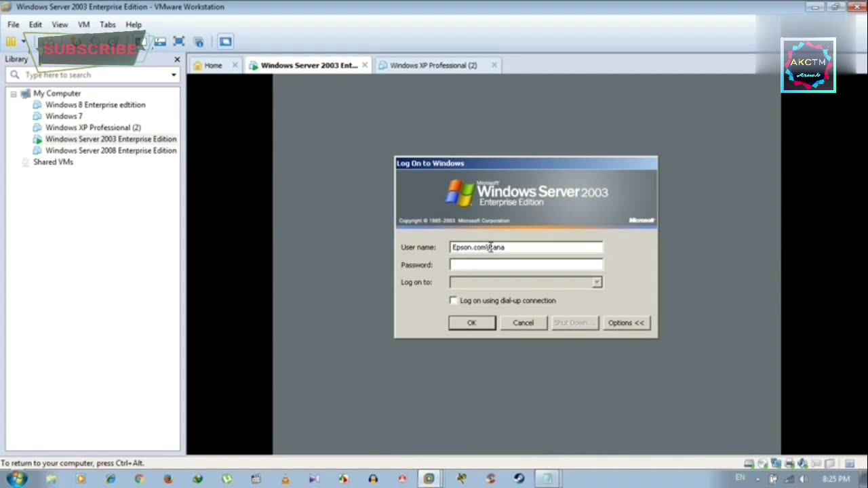Open the Edit menu
Image resolution: width=868 pixels, height=488 pixels.
tap(35, 24)
